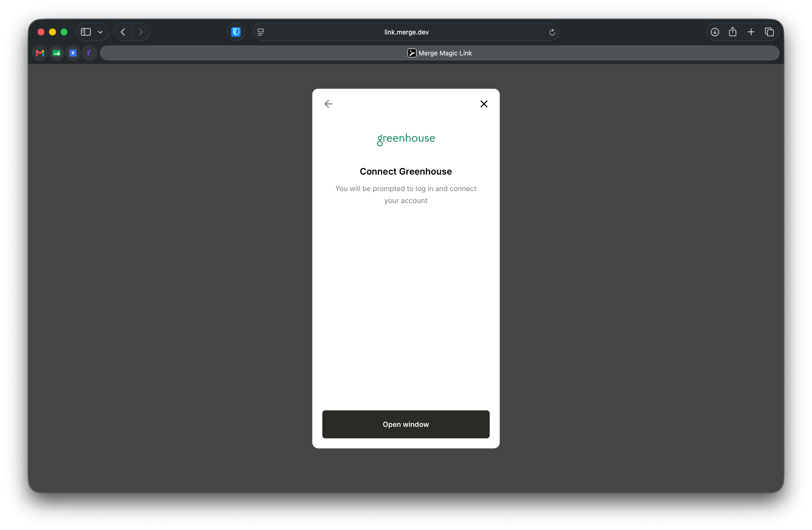Click the link.merge.dev address bar

[406, 32]
